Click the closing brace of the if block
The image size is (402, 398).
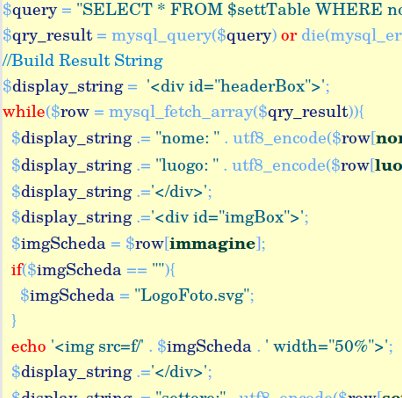[14, 321]
